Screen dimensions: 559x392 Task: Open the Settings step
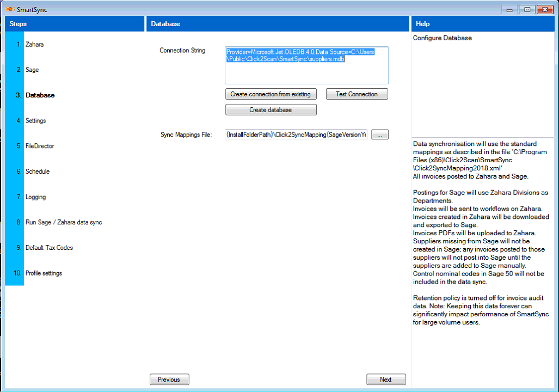pyautogui.click(x=35, y=120)
